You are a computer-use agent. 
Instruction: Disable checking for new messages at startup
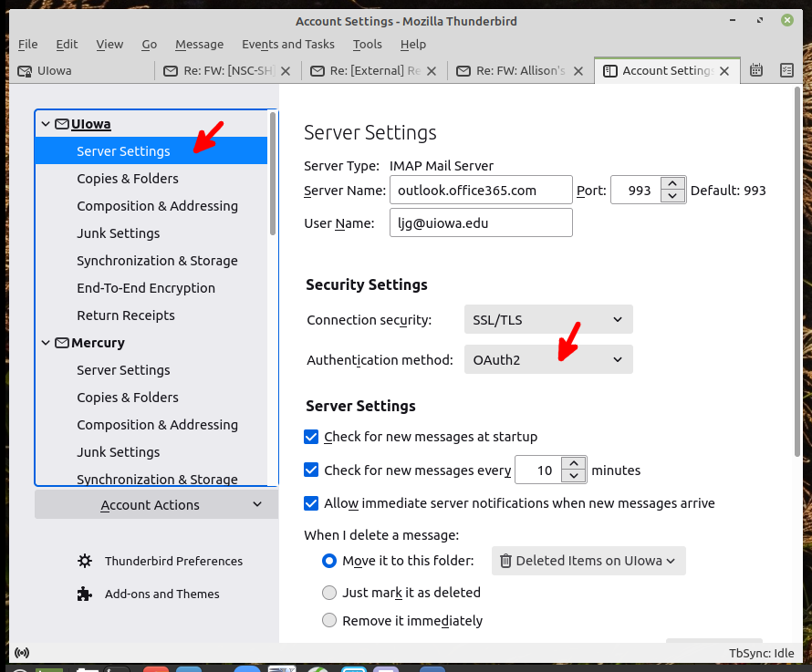coord(312,437)
